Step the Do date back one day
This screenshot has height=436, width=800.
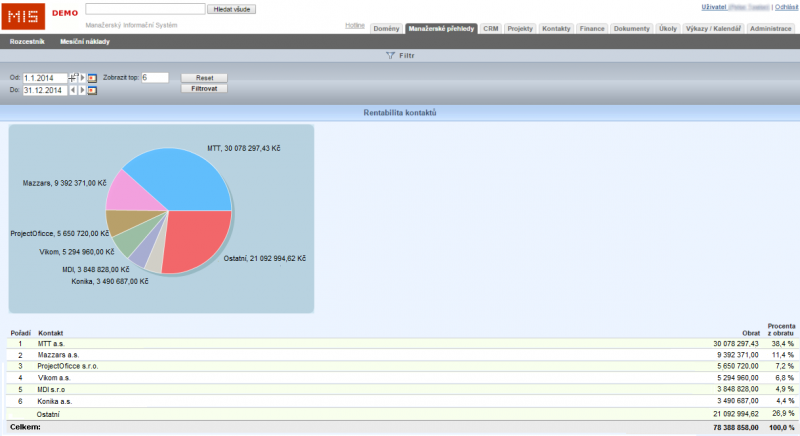pyautogui.click(x=72, y=90)
